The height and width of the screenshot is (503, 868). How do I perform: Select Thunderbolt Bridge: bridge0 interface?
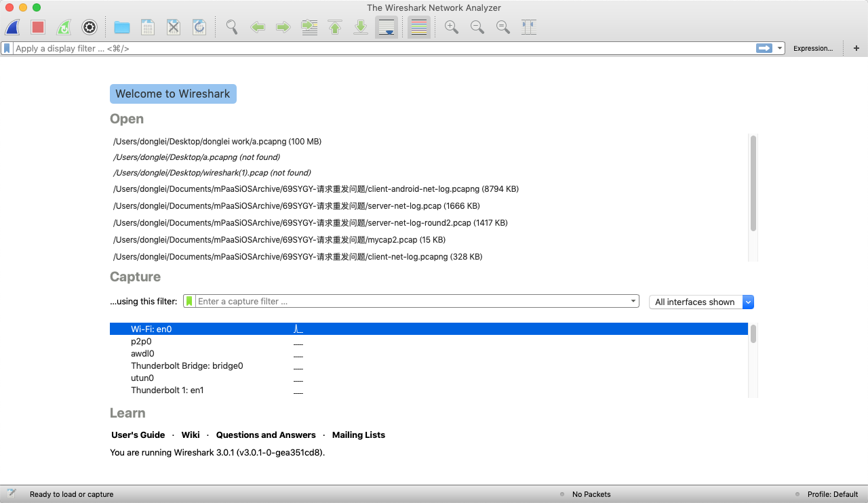tap(429, 366)
